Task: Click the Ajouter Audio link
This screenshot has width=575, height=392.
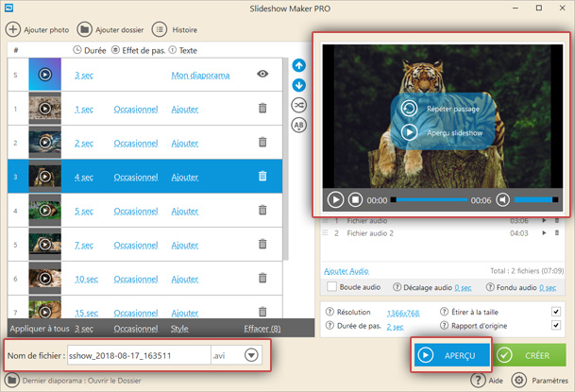Action: point(347,271)
